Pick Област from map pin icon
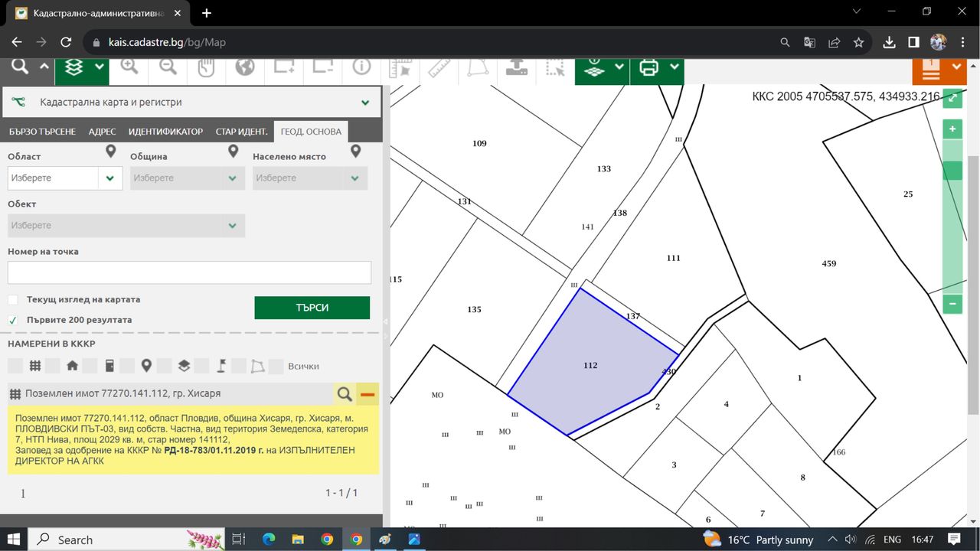980x551 pixels. [110, 152]
